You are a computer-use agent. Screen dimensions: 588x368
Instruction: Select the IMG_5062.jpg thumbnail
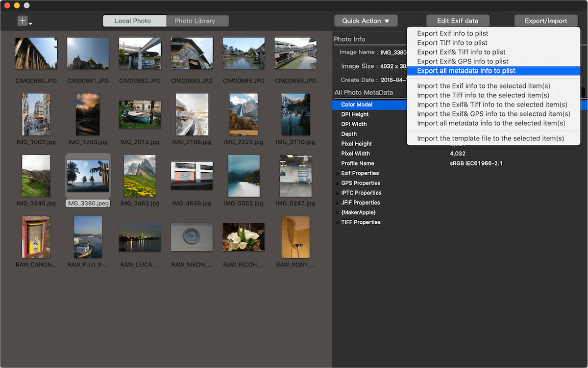pos(244,176)
